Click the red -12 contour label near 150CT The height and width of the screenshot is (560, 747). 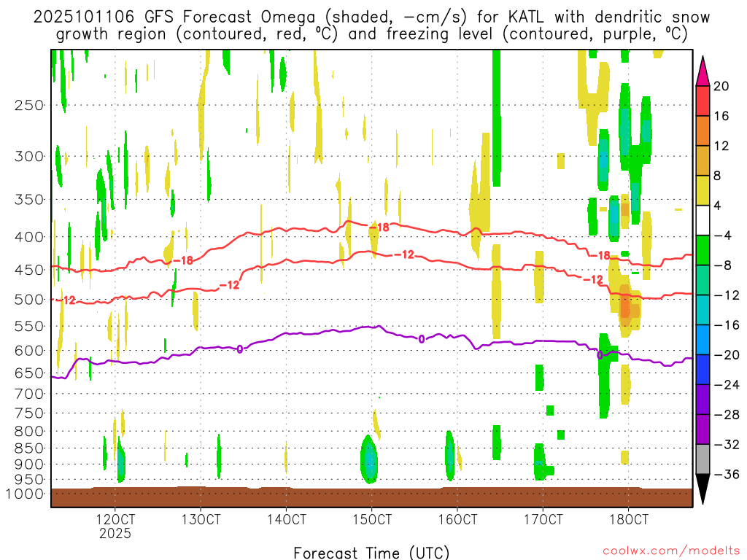click(x=404, y=254)
